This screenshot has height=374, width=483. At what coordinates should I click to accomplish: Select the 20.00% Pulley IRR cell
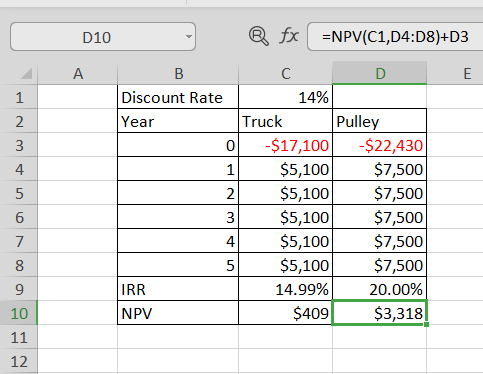[380, 289]
